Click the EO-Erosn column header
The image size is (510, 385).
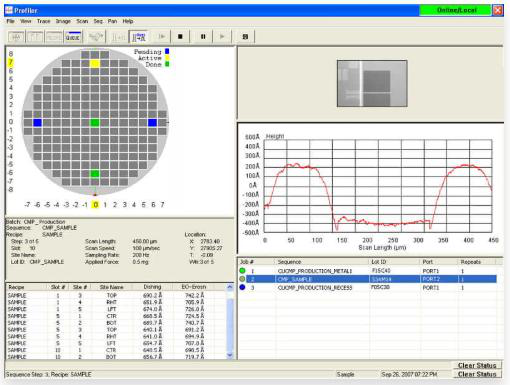click(x=194, y=287)
